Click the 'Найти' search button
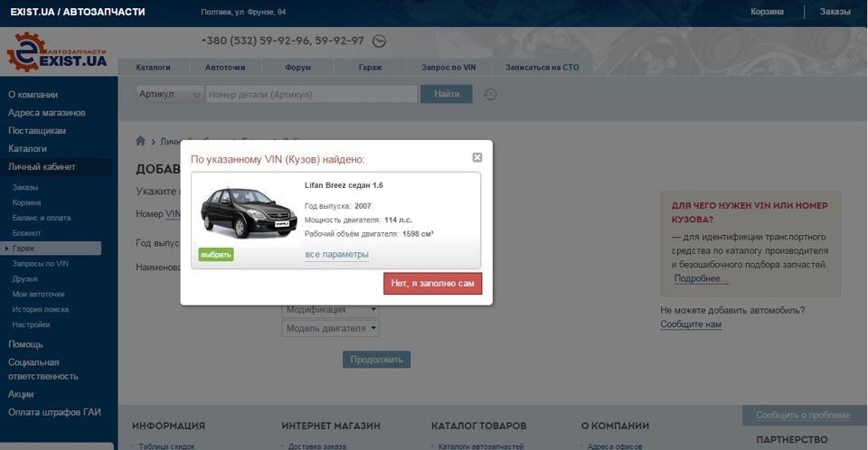Screen dimensions: 868x450 (x=446, y=94)
